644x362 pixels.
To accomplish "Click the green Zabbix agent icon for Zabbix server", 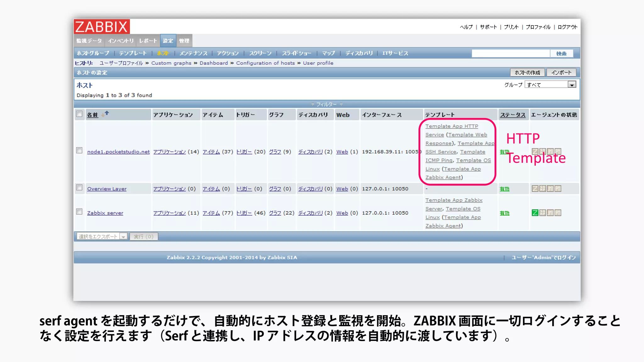I will coord(535,213).
